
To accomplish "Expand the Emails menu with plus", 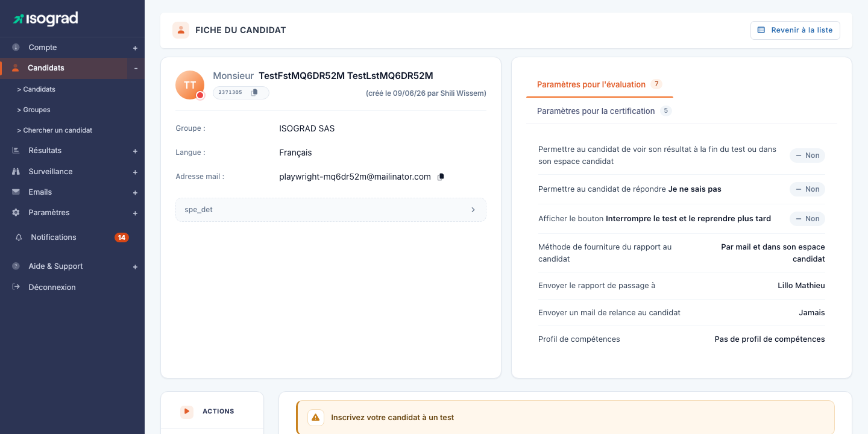I will [135, 192].
